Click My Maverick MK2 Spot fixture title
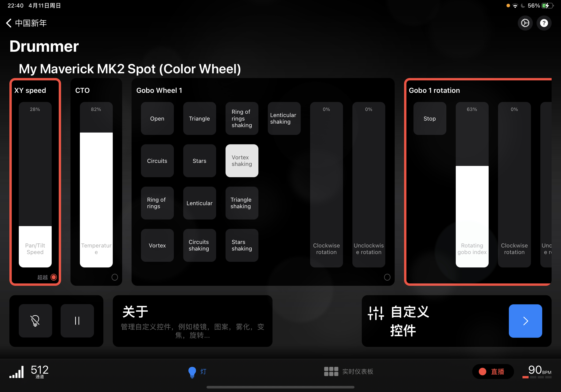 point(130,69)
